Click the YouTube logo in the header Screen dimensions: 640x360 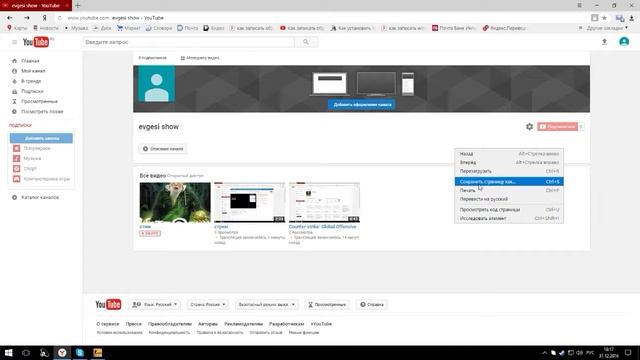[36, 42]
